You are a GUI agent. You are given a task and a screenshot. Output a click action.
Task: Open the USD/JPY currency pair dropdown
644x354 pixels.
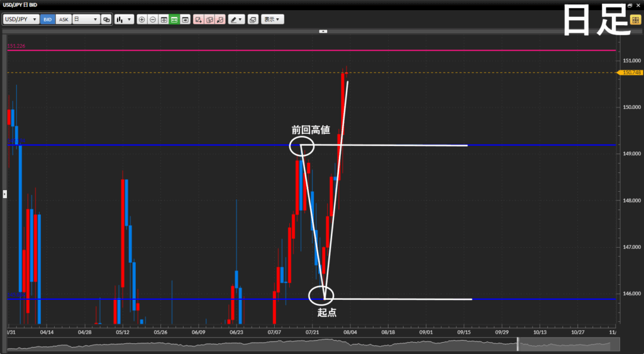(21, 19)
